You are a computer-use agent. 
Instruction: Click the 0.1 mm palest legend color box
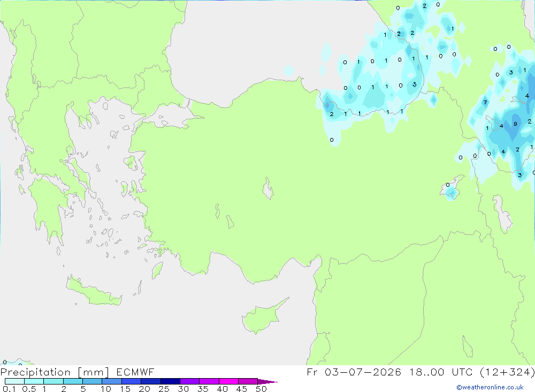14,381
